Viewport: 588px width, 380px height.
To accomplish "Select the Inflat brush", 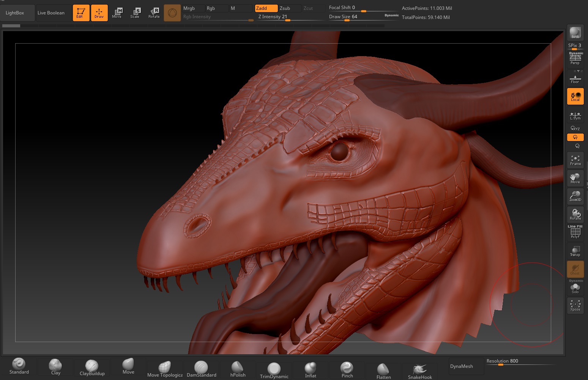I will coord(311,370).
